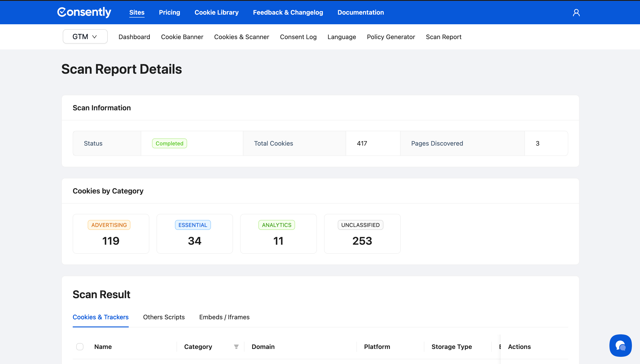Image resolution: width=640 pixels, height=364 pixels.
Task: Open the Policy Generator page
Action: point(391,37)
